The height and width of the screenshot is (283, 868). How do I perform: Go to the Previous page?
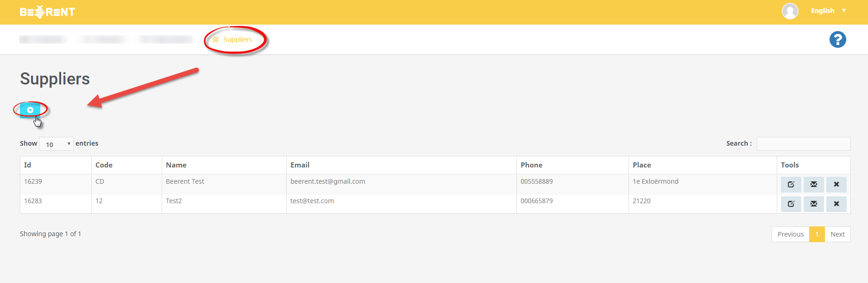click(790, 234)
